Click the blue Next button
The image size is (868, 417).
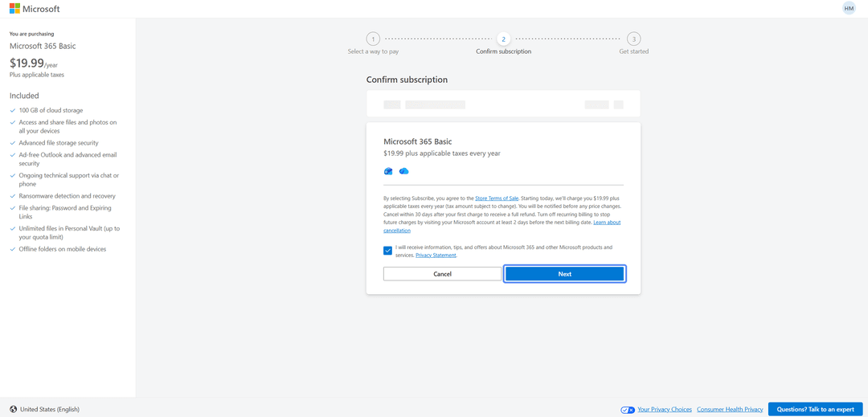coord(565,274)
